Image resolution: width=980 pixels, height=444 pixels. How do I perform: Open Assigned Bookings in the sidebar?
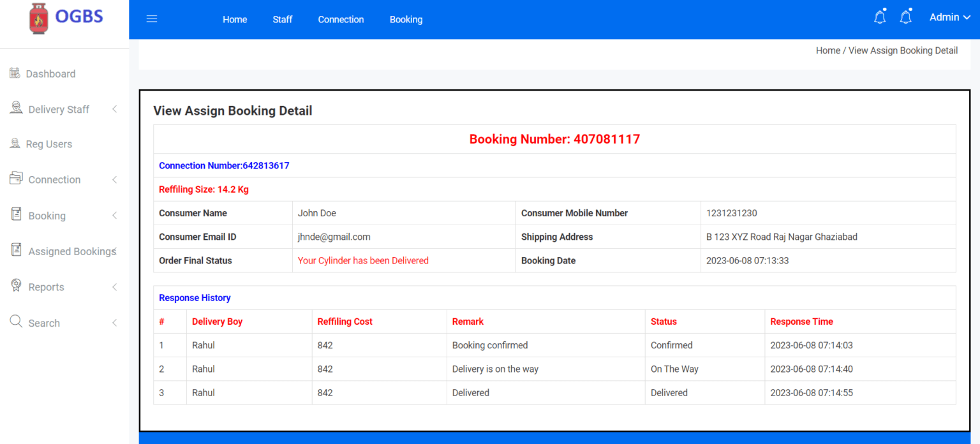click(71, 251)
